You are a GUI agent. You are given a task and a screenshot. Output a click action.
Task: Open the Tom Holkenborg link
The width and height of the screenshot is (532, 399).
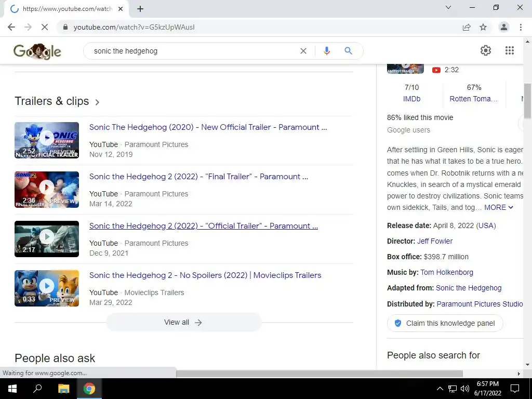[x=446, y=272]
